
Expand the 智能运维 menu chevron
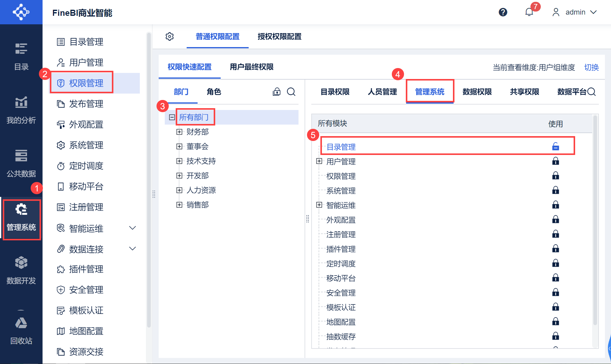[133, 228]
